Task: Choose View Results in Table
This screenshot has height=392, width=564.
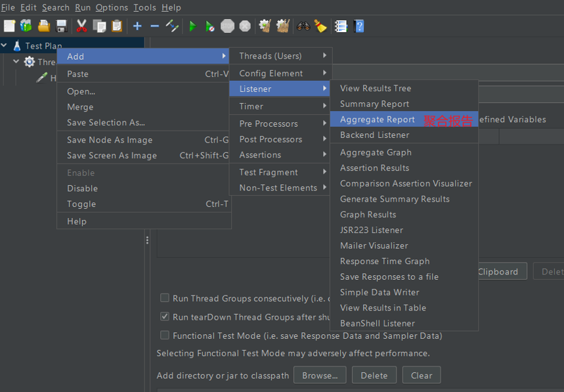Action: pyautogui.click(x=404, y=307)
